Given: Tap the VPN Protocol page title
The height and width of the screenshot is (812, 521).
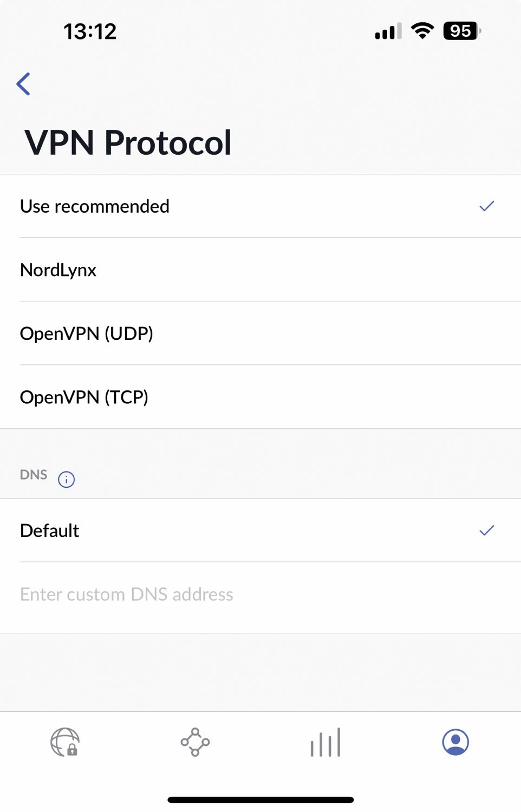Looking at the screenshot, I should tap(128, 143).
